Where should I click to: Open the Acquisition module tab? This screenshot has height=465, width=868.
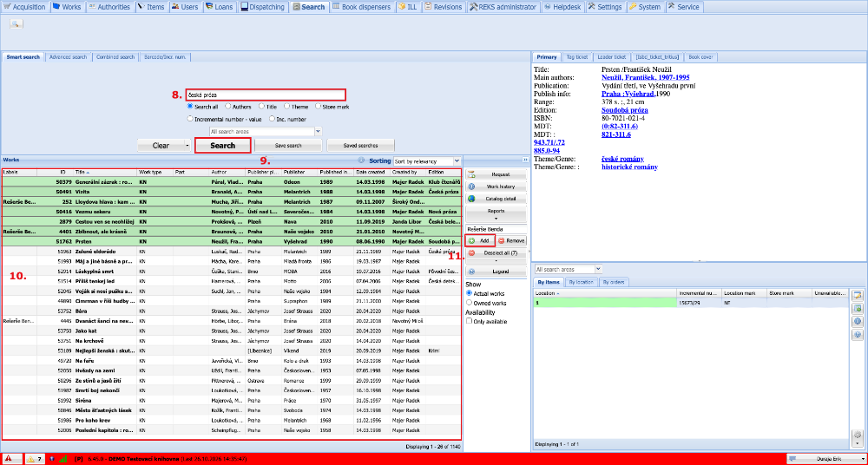tap(25, 7)
